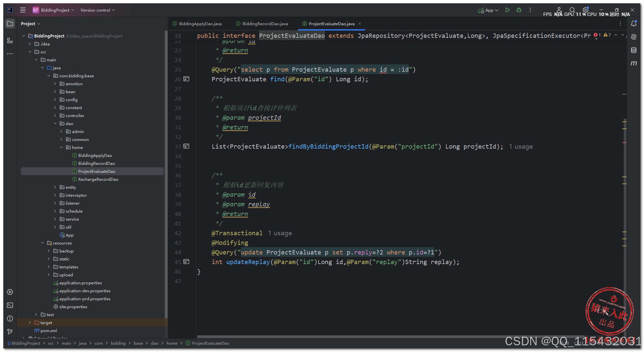Open editor tabs options menu
Image resolution: width=644 pixels, height=352 pixels.
(620, 24)
